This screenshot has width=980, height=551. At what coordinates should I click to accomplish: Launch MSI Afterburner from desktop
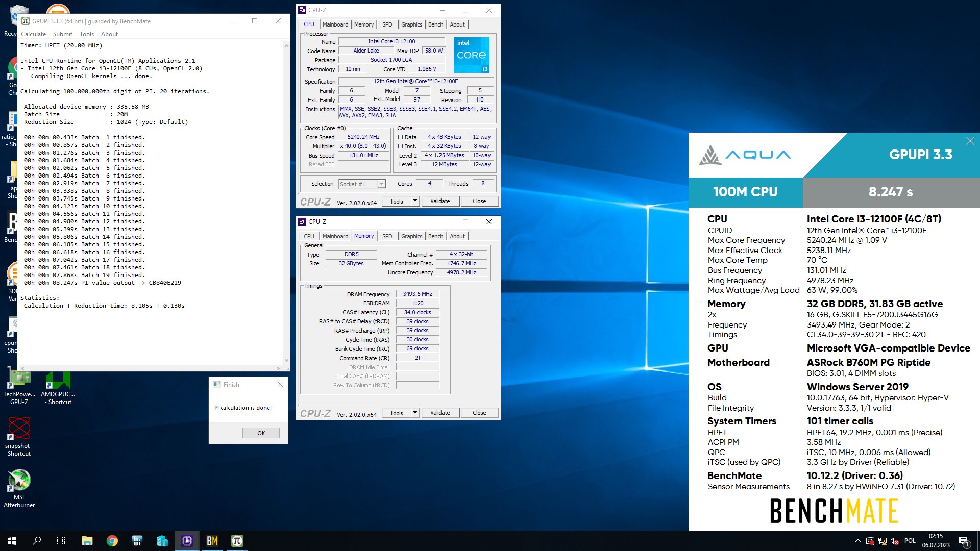pos(19,489)
